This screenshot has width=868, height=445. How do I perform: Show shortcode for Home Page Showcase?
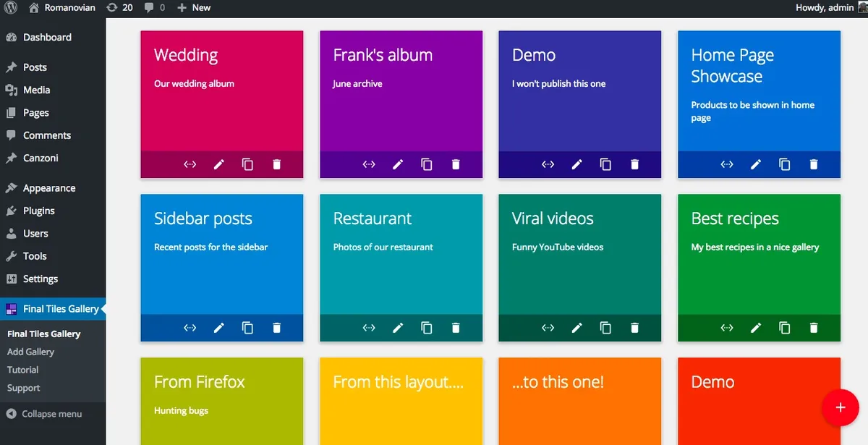click(x=727, y=164)
